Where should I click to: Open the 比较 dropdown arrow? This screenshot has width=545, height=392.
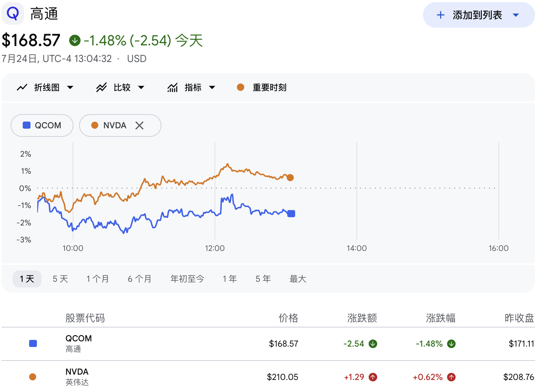(x=141, y=88)
